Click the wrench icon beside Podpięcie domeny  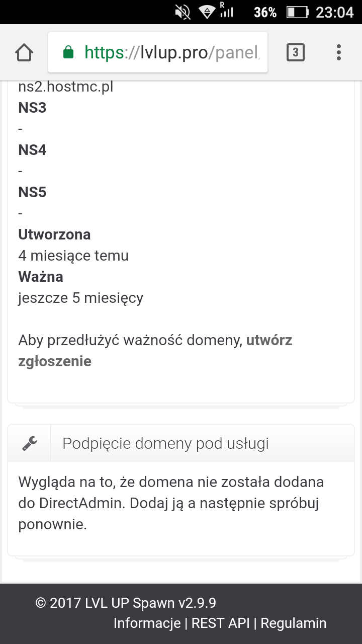tap(30, 443)
